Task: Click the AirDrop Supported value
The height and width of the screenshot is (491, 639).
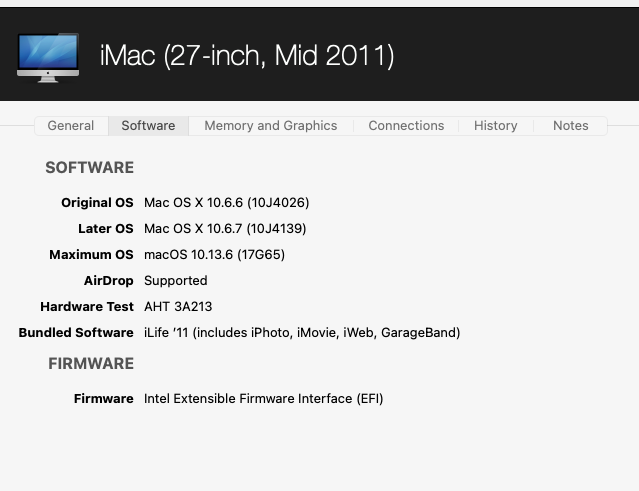Action: tap(175, 281)
